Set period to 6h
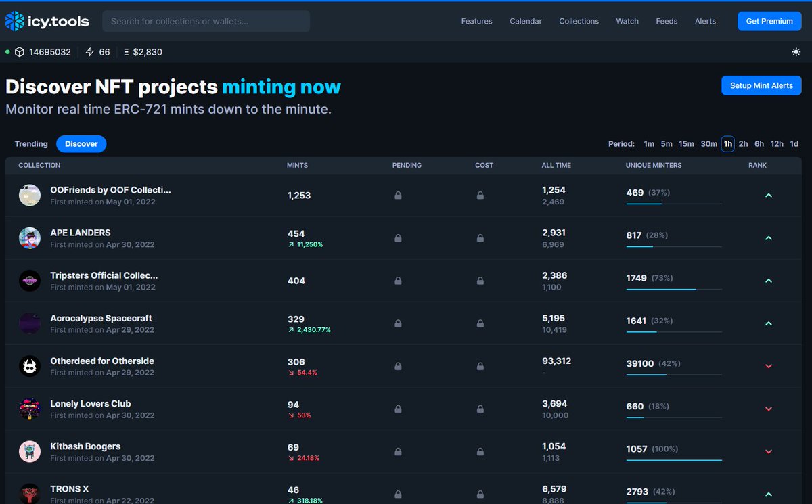Viewport: 812px width, 504px height. [x=759, y=144]
